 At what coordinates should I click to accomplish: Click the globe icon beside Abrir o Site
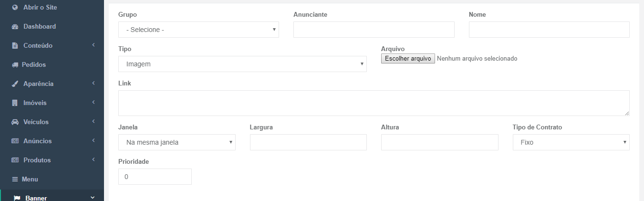pyautogui.click(x=15, y=7)
